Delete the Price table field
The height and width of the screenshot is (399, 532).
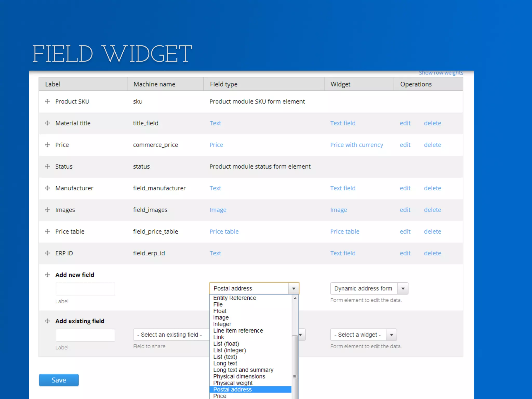[x=433, y=231]
